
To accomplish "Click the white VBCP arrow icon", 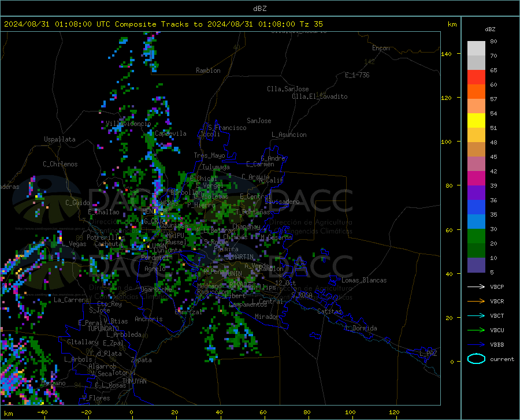I will pos(476,287).
